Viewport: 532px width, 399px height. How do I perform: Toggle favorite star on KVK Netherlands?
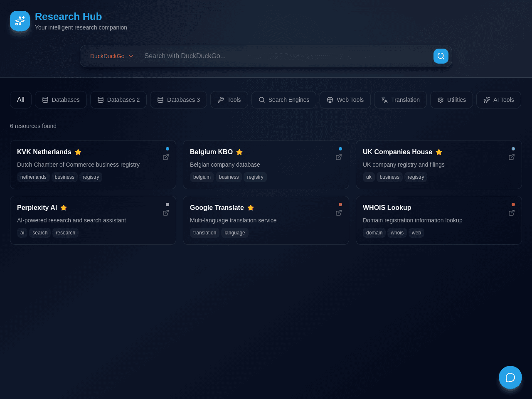pos(78,152)
